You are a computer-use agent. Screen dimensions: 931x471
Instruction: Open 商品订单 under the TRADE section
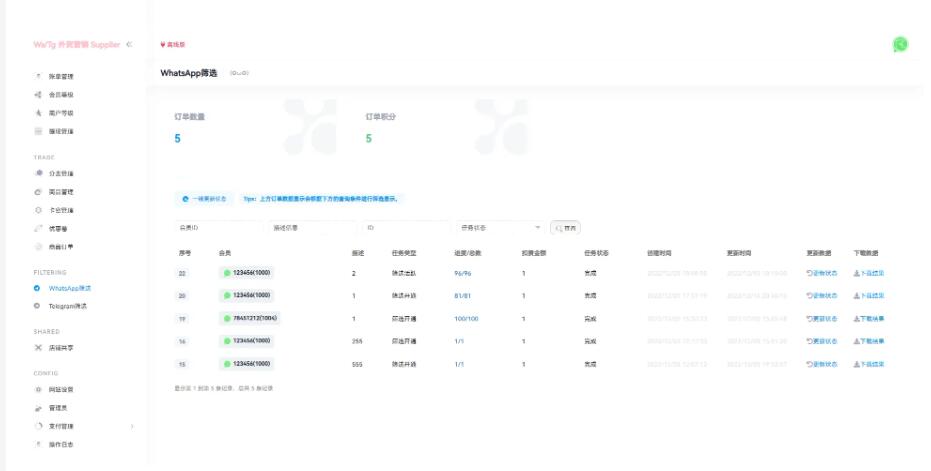[61, 246]
